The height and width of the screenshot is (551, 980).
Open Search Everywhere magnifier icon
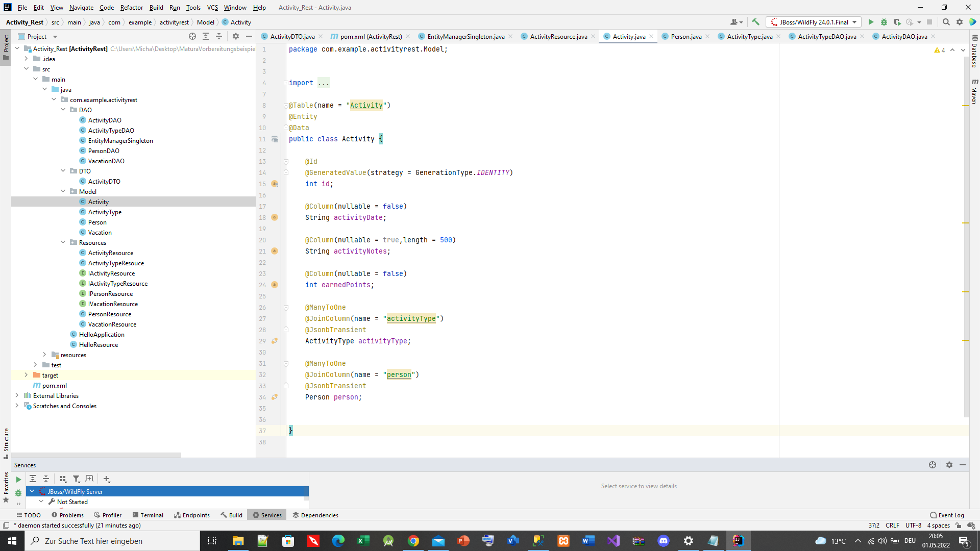(946, 22)
